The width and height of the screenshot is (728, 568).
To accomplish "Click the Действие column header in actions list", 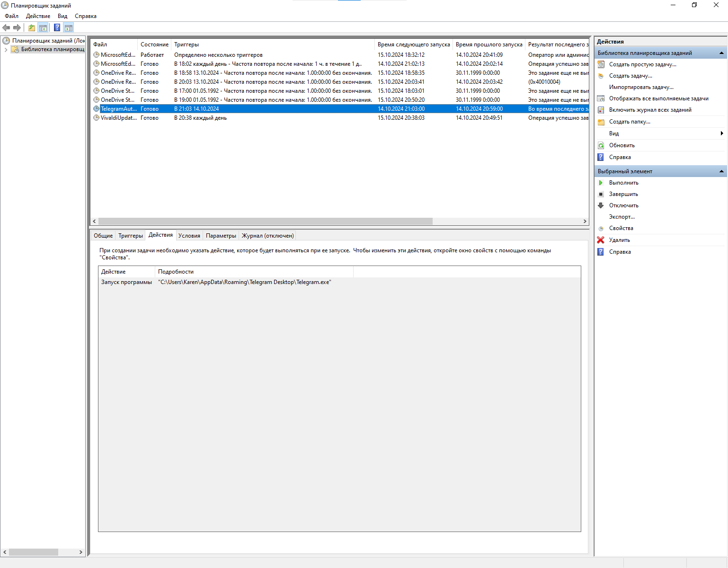I will pos(127,272).
